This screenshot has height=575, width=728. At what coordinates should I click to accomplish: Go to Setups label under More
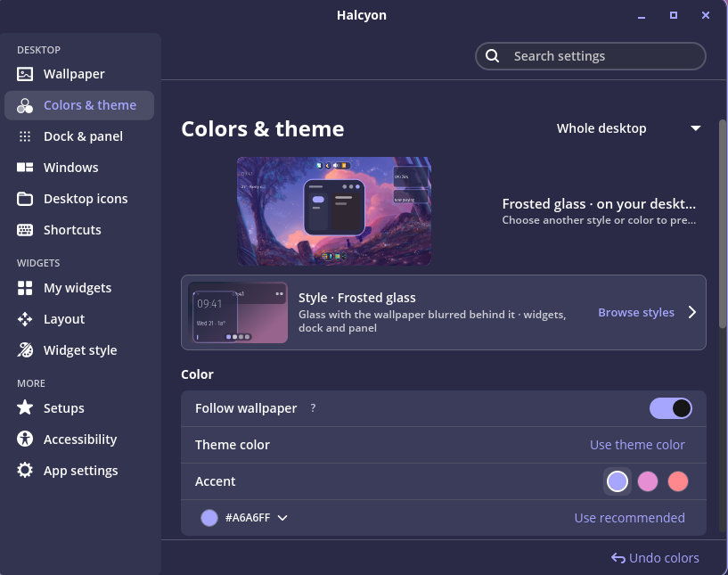[x=64, y=408]
